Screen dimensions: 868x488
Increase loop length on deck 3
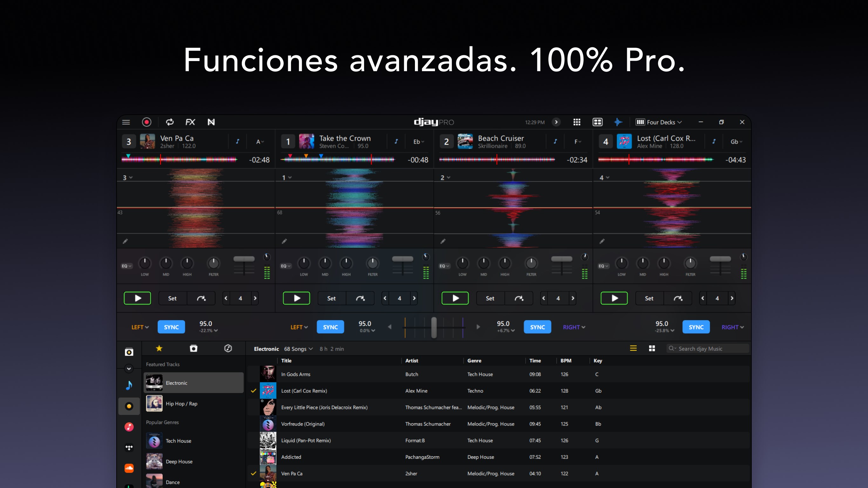pos(255,298)
